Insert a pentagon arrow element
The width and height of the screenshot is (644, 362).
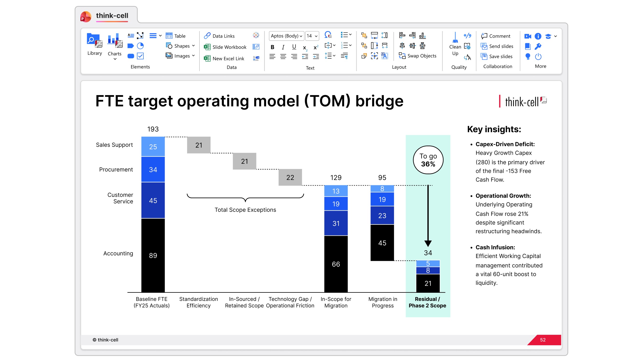130,46
